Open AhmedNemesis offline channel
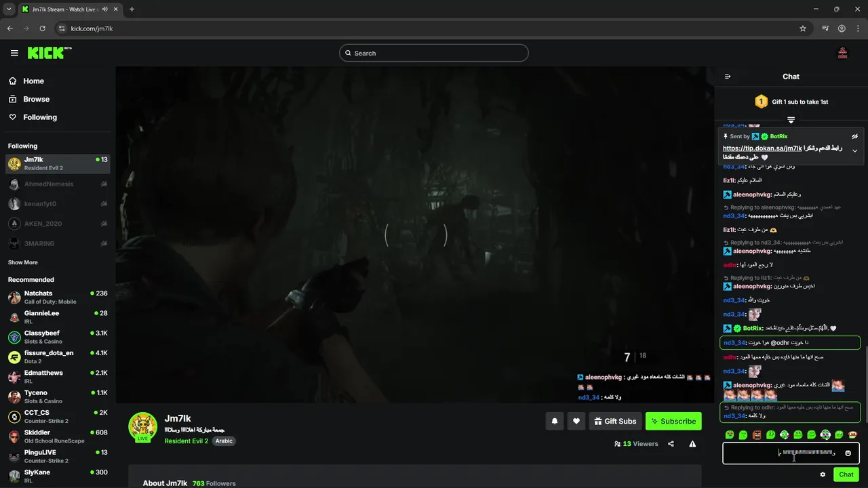This screenshot has height=488, width=868. point(58,184)
